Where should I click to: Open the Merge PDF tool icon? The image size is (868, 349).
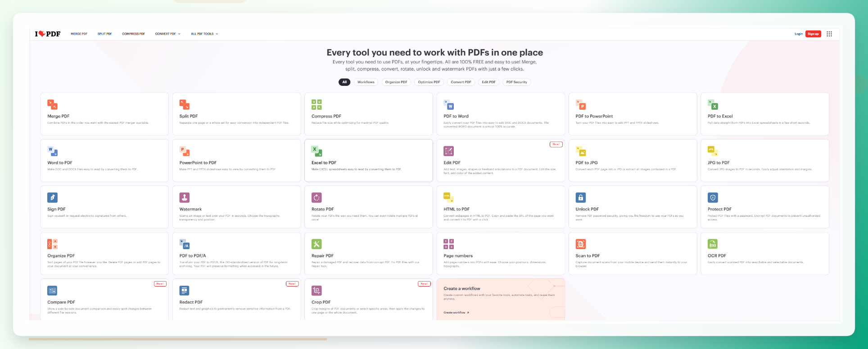click(x=52, y=104)
